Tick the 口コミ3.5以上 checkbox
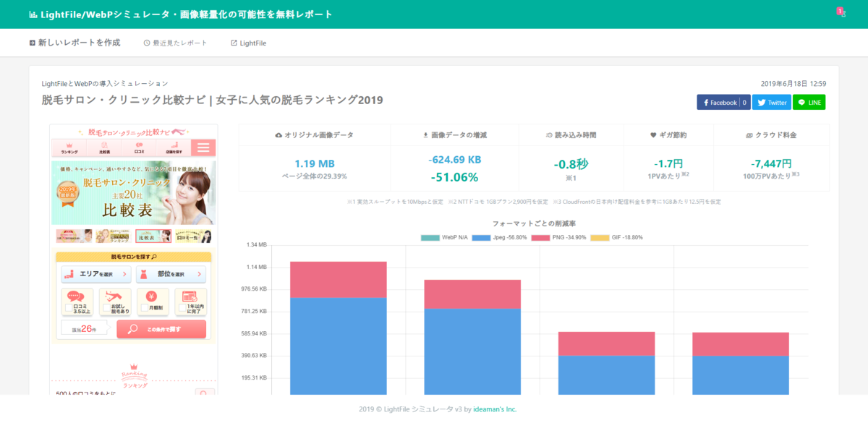This screenshot has height=423, width=868. tap(69, 307)
